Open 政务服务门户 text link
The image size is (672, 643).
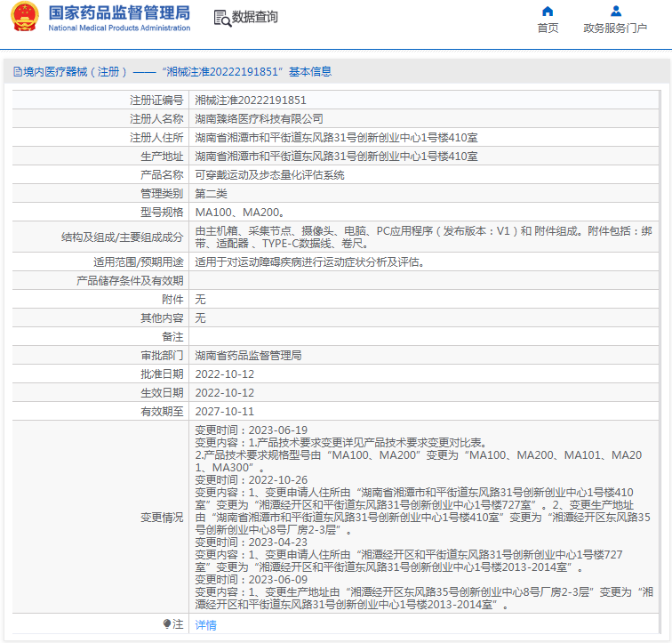(x=615, y=28)
